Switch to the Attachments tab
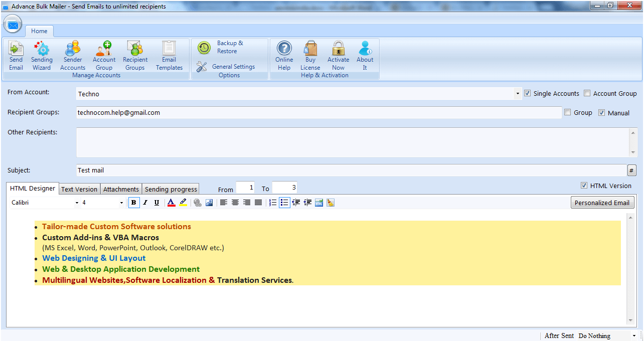This screenshot has width=644, height=341. pos(121,189)
